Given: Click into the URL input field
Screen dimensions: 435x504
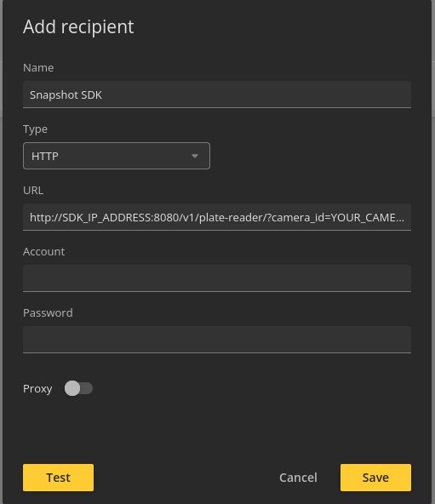Looking at the screenshot, I should tap(217, 217).
